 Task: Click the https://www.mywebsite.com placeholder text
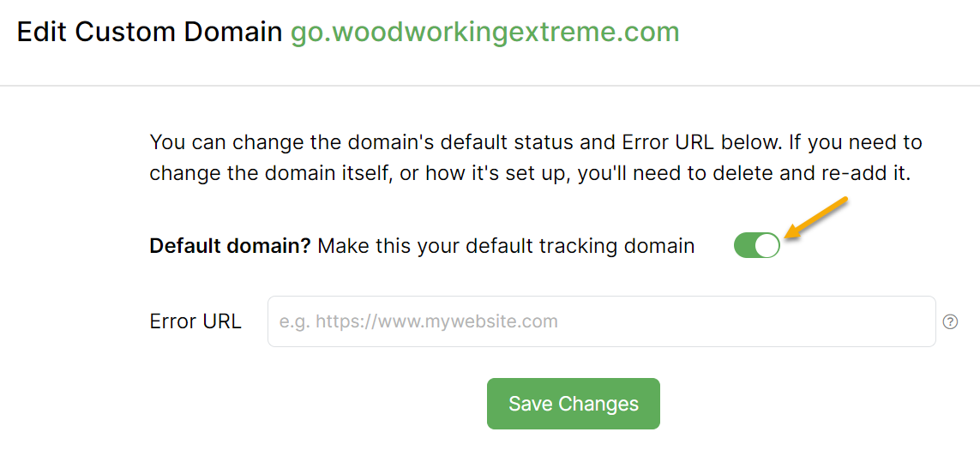click(436, 322)
